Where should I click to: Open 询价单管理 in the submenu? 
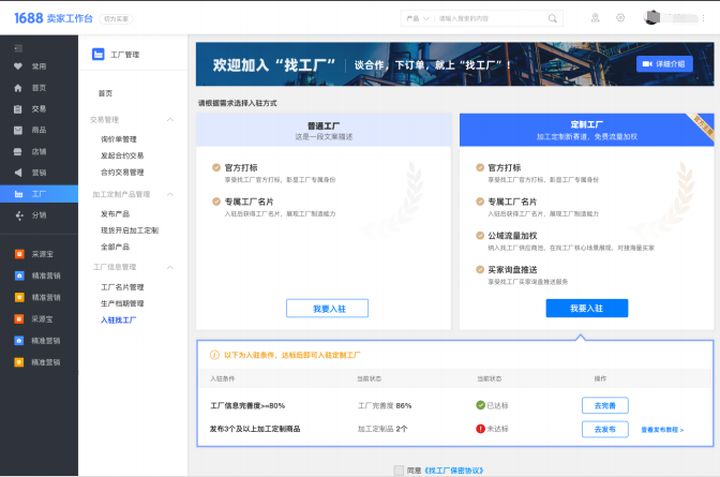pyautogui.click(x=118, y=139)
